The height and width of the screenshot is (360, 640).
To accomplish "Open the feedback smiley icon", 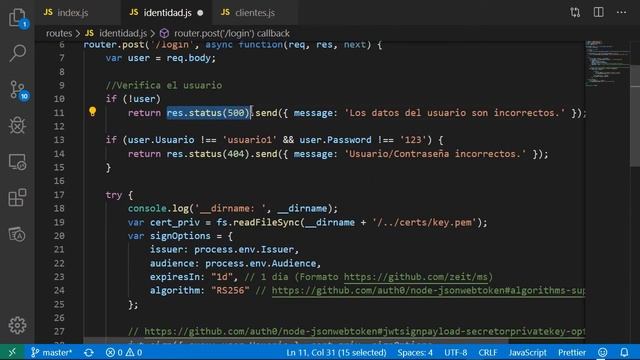I will click(x=602, y=352).
